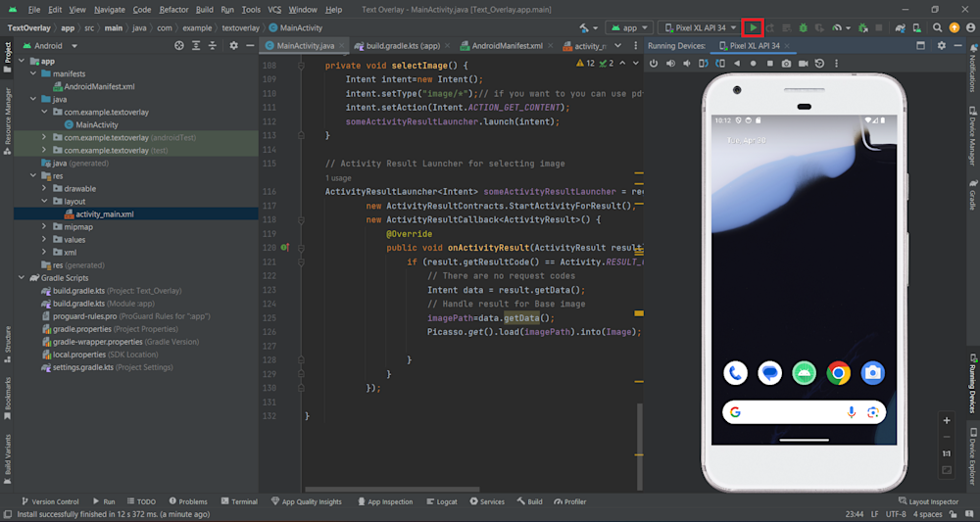This screenshot has width=980, height=522.
Task: Emulator Back triangle button
Action: (737, 63)
